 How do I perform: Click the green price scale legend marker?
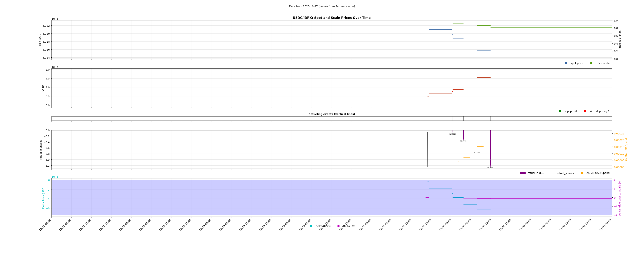(591, 63)
